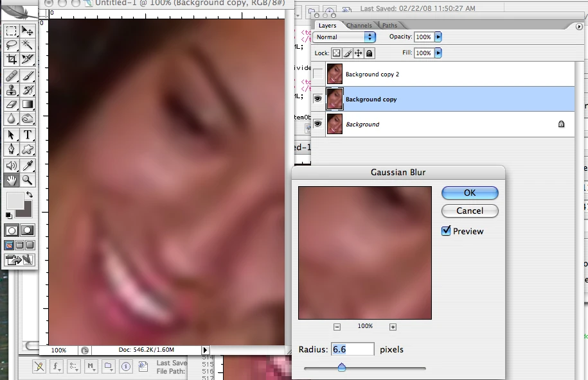Select the Brush tool

[x=28, y=76]
